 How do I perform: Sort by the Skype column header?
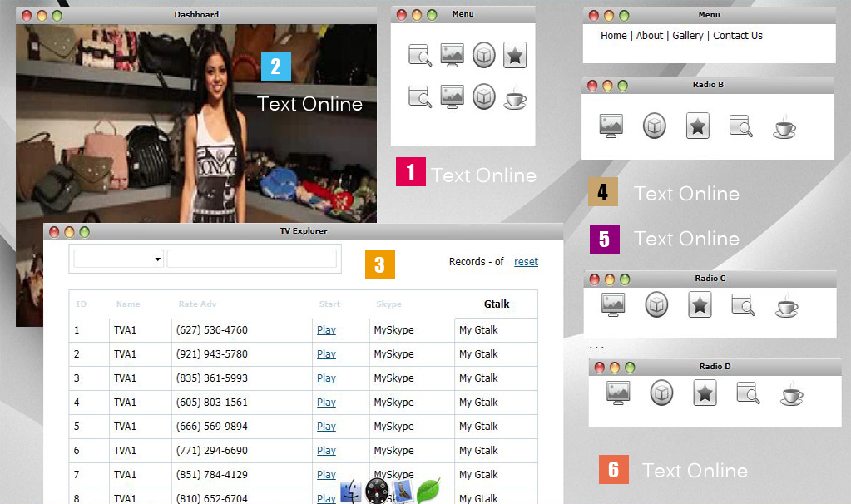click(388, 304)
